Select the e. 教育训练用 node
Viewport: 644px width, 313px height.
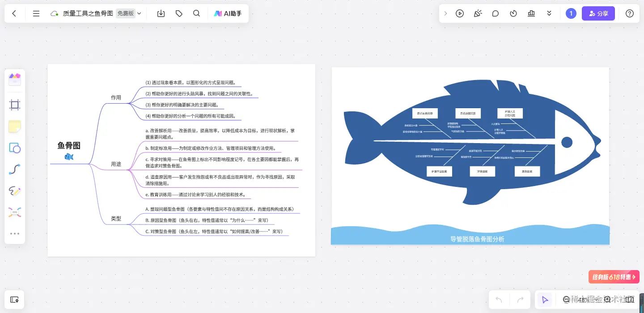pos(195,195)
